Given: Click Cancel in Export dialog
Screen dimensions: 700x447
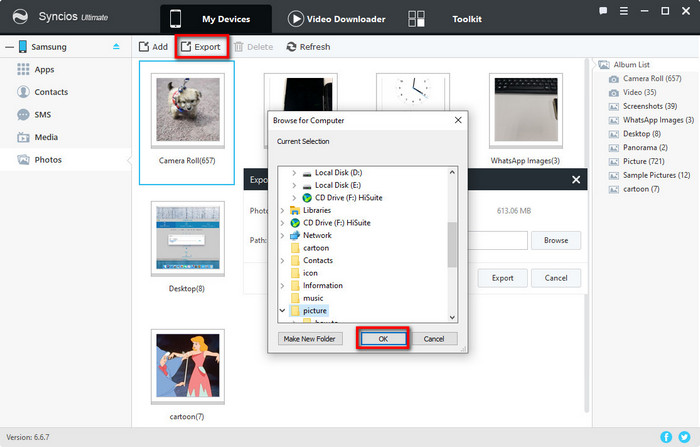Looking at the screenshot, I should [x=556, y=278].
